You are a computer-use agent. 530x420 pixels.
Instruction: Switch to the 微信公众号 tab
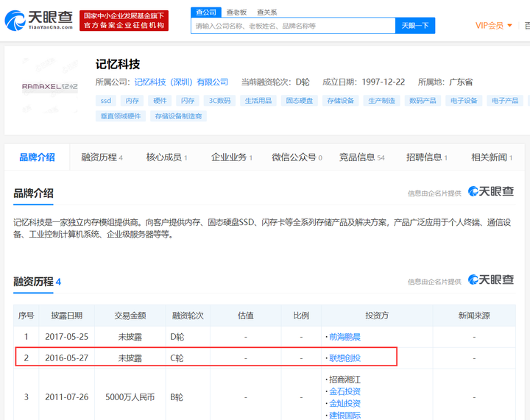click(297, 157)
